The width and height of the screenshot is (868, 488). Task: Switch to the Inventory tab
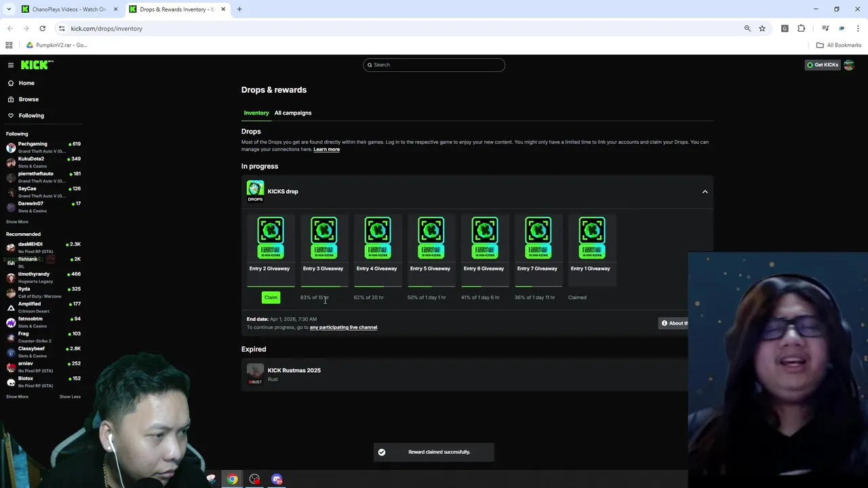click(x=256, y=113)
